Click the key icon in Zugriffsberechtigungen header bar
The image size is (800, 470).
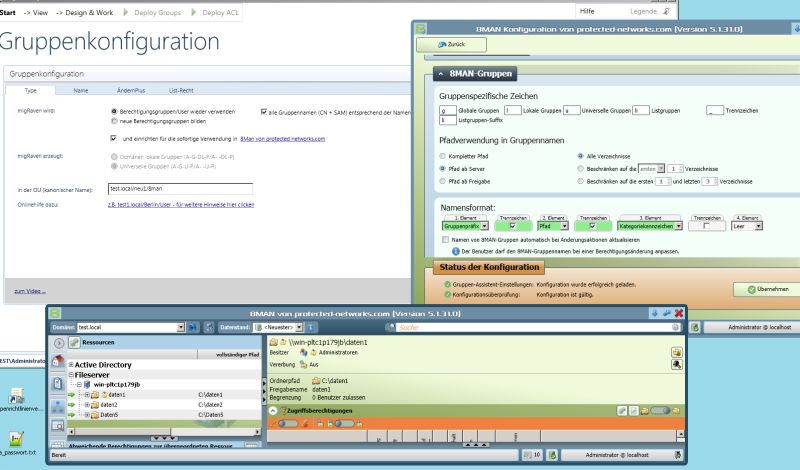(x=622, y=410)
